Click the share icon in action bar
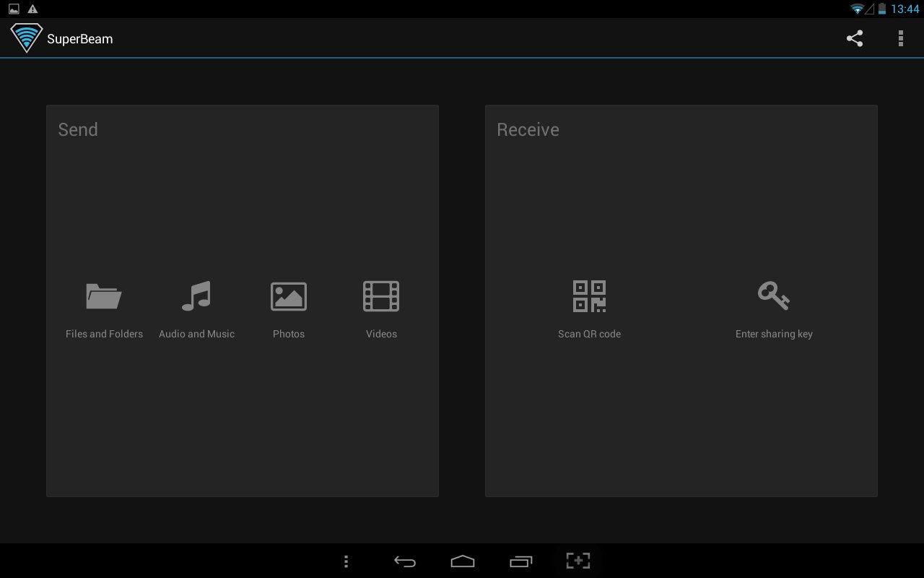Screen dimensions: 924x578 pos(855,38)
